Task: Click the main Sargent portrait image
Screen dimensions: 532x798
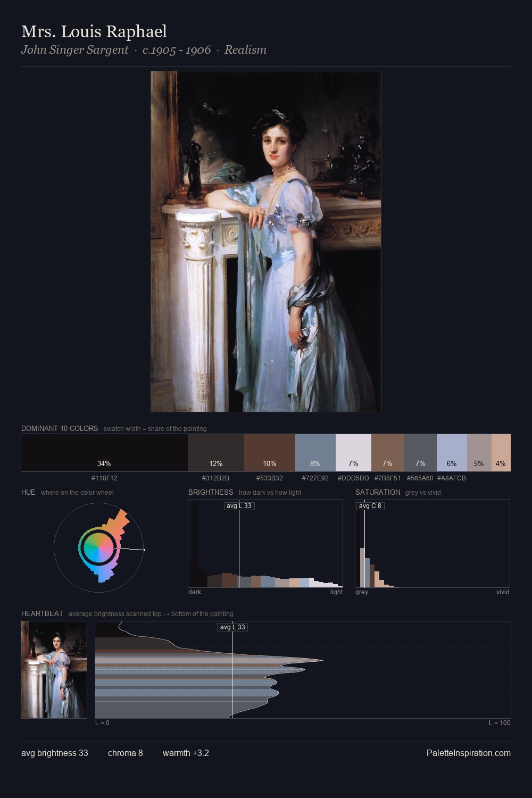Action: [266, 242]
